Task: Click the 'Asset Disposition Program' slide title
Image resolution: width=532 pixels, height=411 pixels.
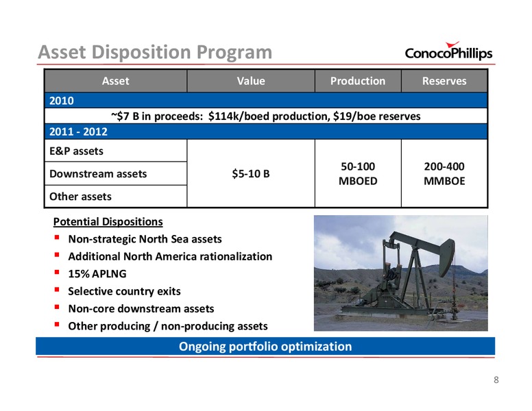Action: (x=155, y=52)
